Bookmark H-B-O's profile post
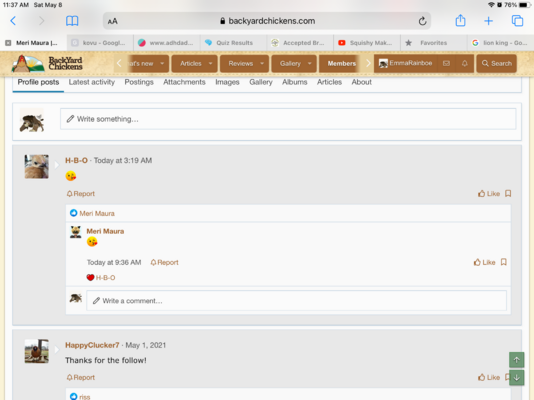Screen dimensions: 534x400 coord(508,194)
